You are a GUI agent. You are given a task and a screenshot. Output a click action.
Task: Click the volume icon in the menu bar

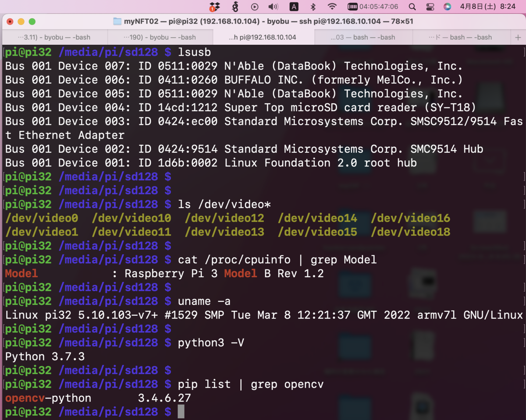[x=273, y=7]
